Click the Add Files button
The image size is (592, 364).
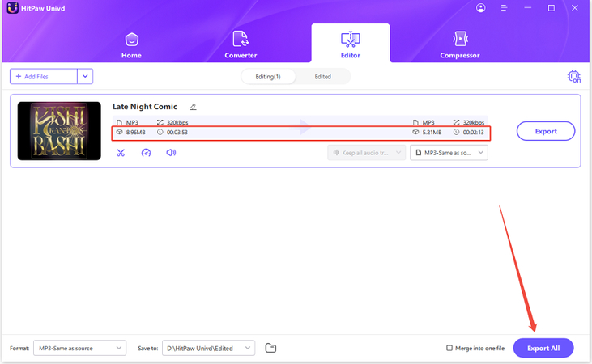pos(44,77)
